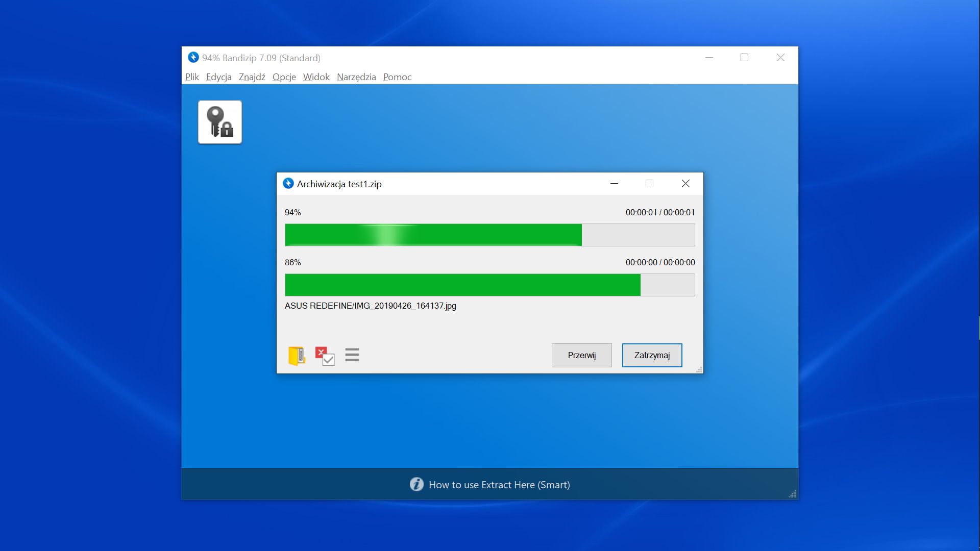Open the Pomoc menu
Image resolution: width=980 pixels, height=551 pixels.
(397, 77)
